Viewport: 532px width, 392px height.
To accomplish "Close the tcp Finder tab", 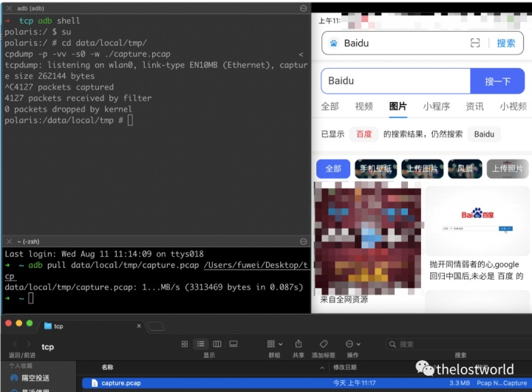I will point(139,326).
